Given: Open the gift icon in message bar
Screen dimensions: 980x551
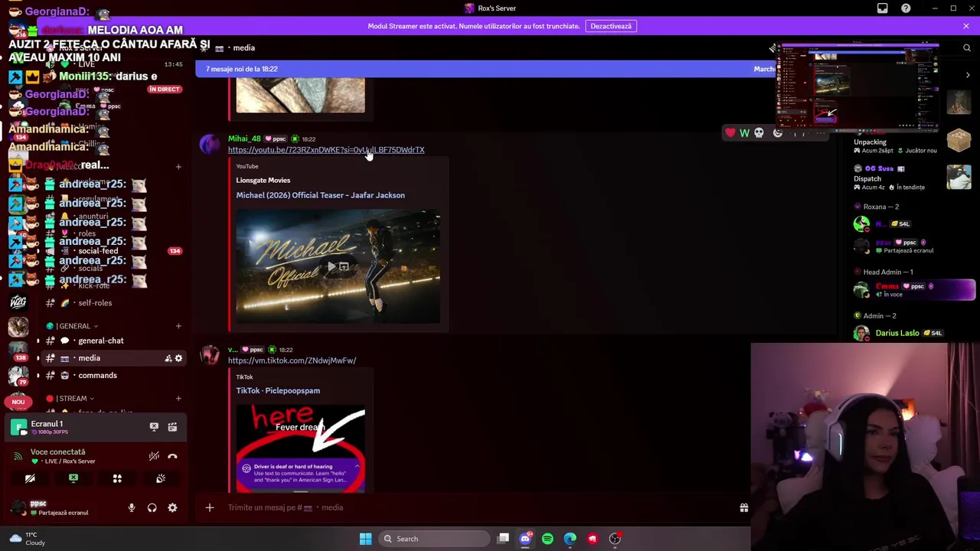Looking at the screenshot, I should [x=743, y=507].
